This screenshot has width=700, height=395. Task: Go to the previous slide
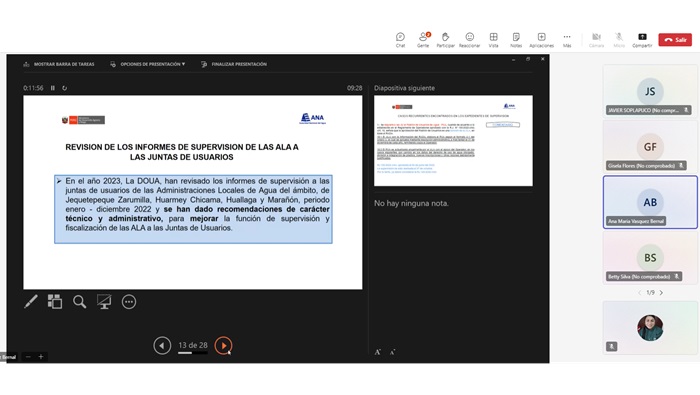click(x=162, y=345)
